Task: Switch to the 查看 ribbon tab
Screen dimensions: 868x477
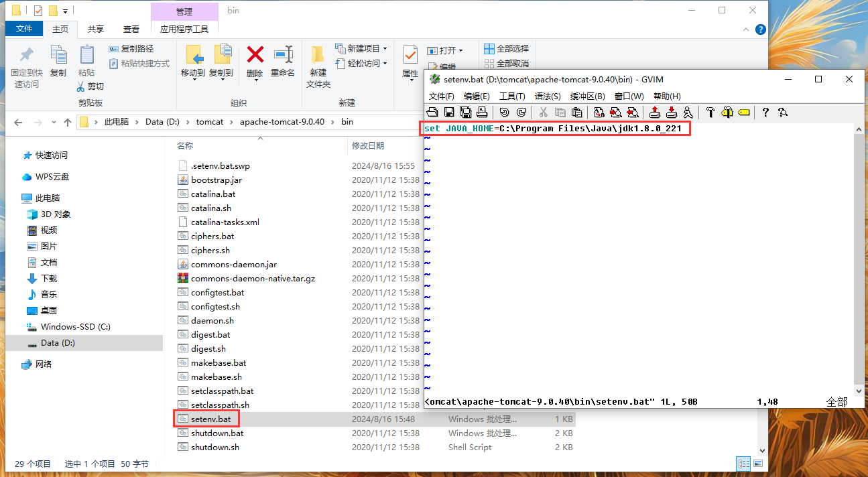Action: pyautogui.click(x=131, y=29)
